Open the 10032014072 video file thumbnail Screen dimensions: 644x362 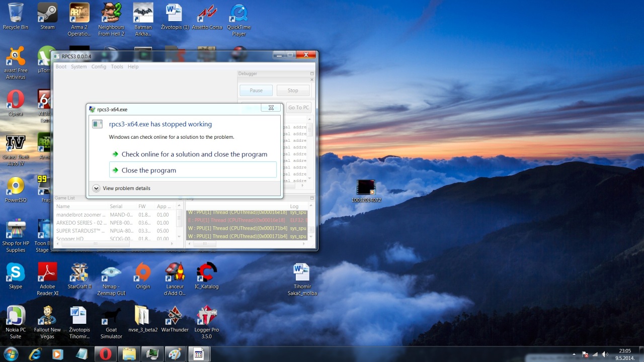point(366,188)
